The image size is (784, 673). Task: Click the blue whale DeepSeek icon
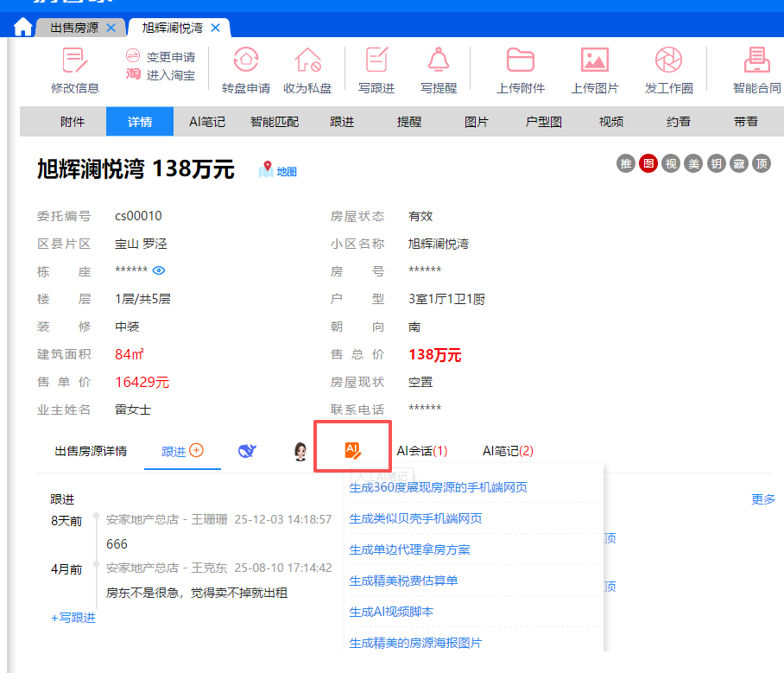point(248,451)
